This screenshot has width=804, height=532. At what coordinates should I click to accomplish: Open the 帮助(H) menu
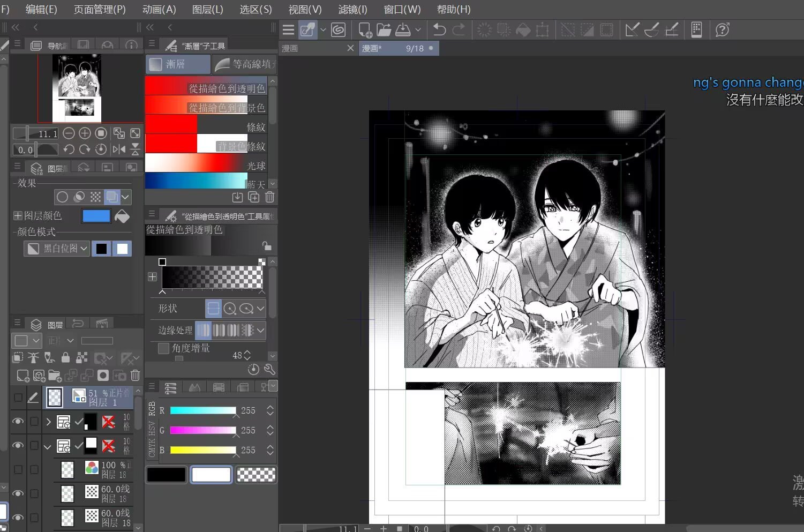(x=454, y=10)
